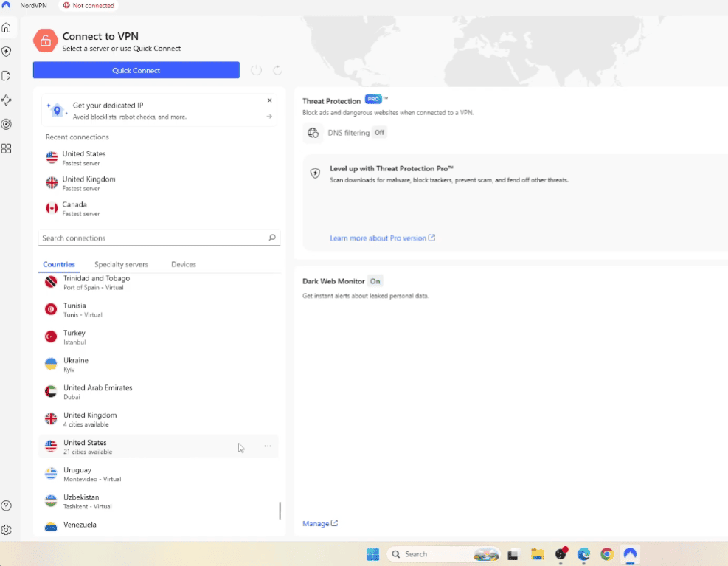This screenshot has width=728, height=566.
Task: Open the apps grid icon in sidebar
Action: pyautogui.click(x=7, y=148)
